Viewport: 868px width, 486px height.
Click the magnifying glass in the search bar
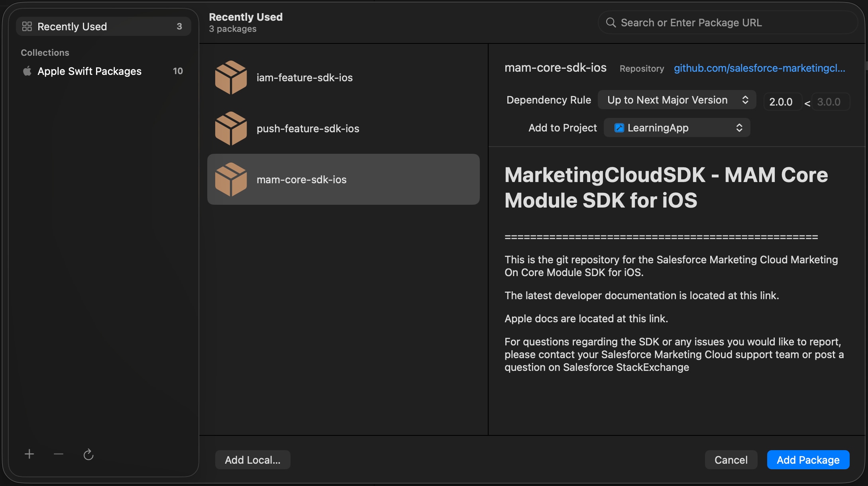[x=611, y=22]
